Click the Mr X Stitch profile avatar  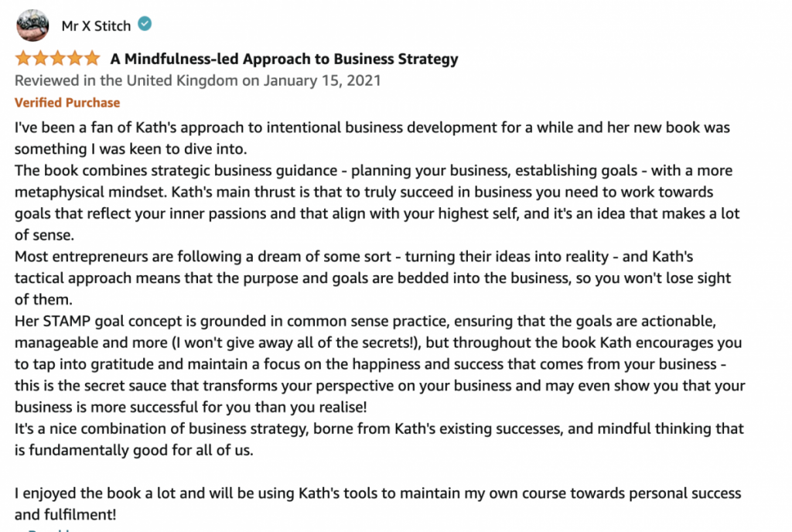coord(32,26)
